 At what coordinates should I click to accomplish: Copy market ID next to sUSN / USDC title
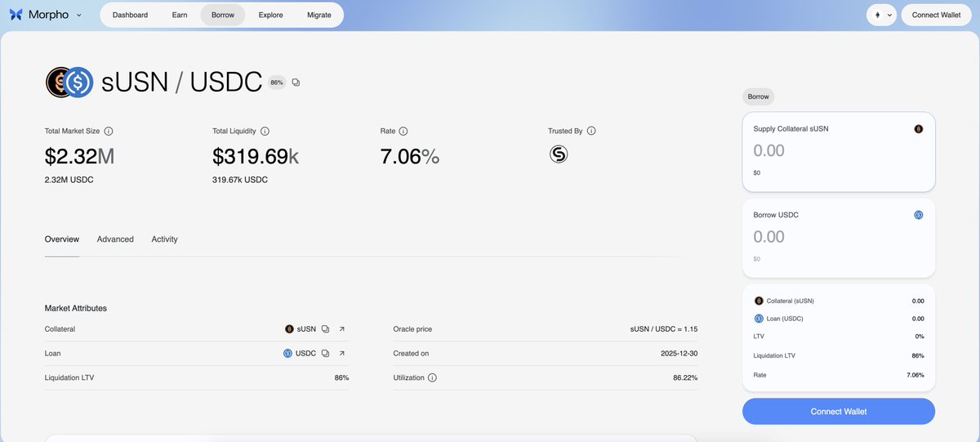click(296, 83)
